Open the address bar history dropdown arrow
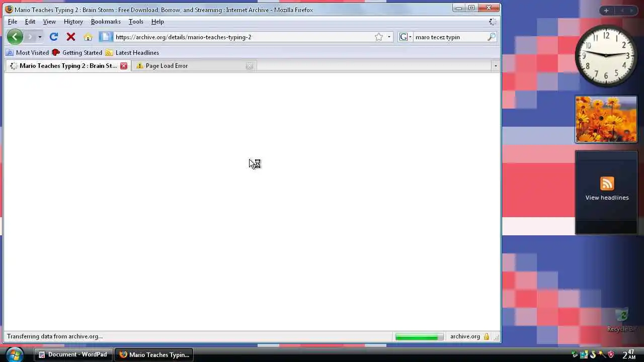644x362 pixels. 389,37
